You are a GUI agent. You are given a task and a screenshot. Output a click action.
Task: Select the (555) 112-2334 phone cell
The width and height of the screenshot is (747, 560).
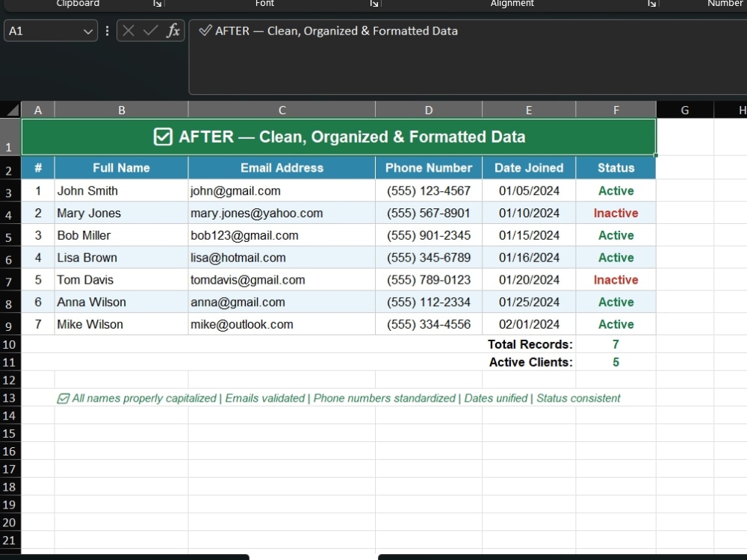(x=429, y=302)
